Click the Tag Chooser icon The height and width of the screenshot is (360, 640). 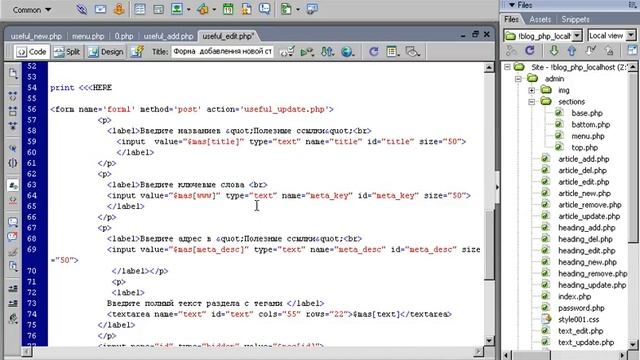[312, 9]
